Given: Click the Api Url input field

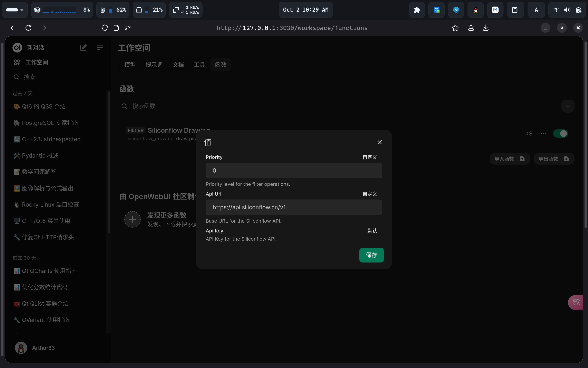Looking at the screenshot, I should pos(294,207).
